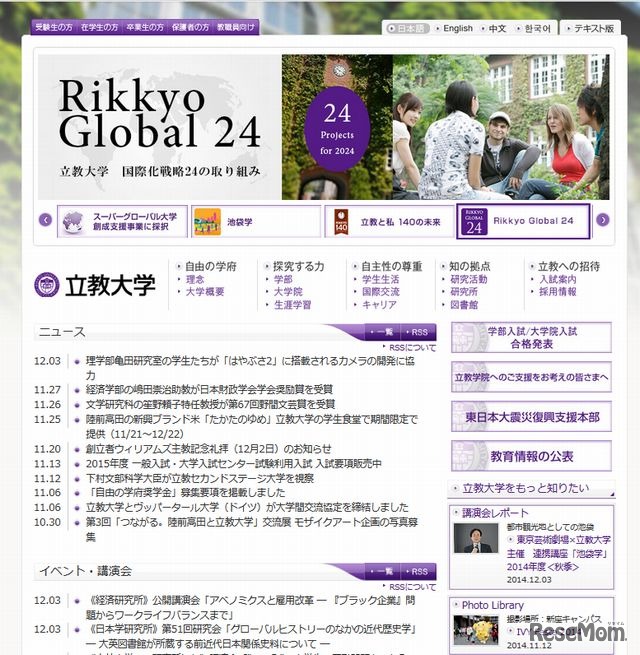Click the 一覧 button in イベント・講演会 header
The height and width of the screenshot is (655, 640).
(382, 571)
